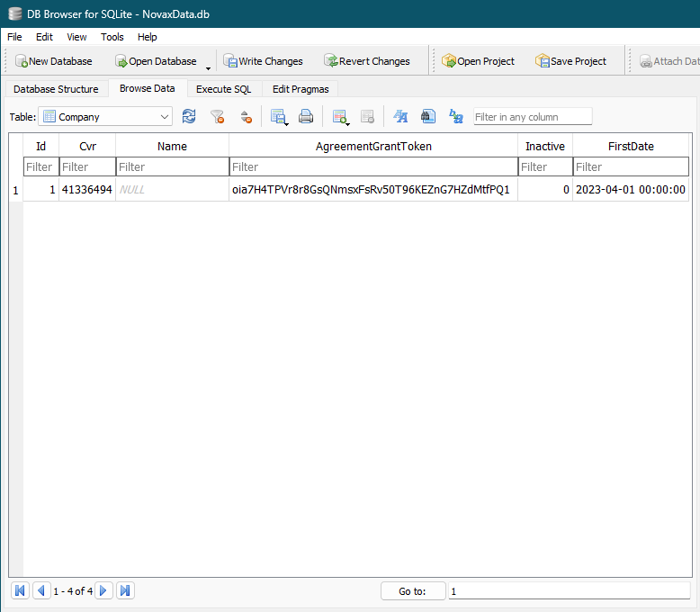The image size is (700, 612).
Task: Select the cell with Cvr 41336494
Action: (x=87, y=189)
